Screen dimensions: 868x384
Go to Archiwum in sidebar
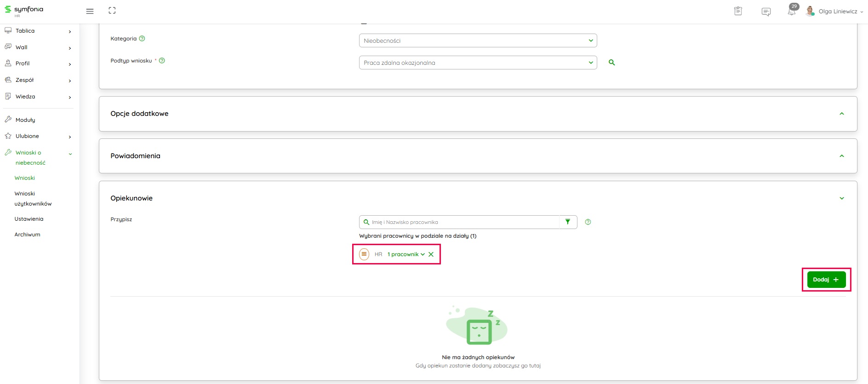pyautogui.click(x=28, y=235)
